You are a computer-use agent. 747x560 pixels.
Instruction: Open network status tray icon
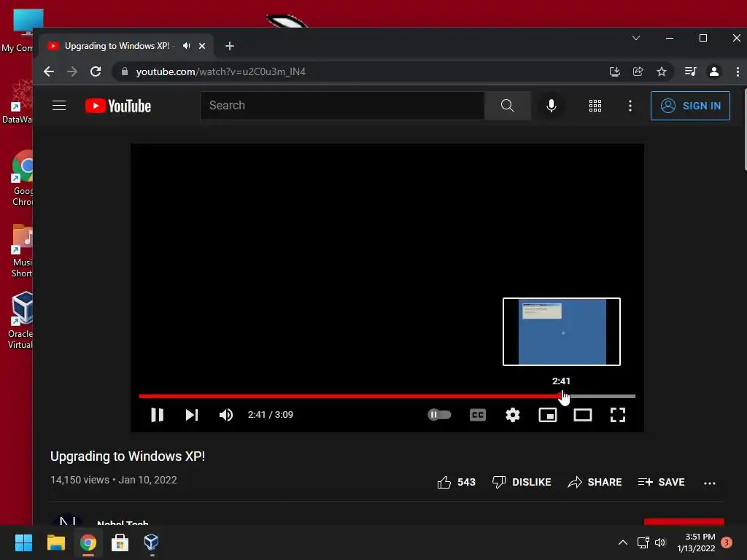point(643,542)
